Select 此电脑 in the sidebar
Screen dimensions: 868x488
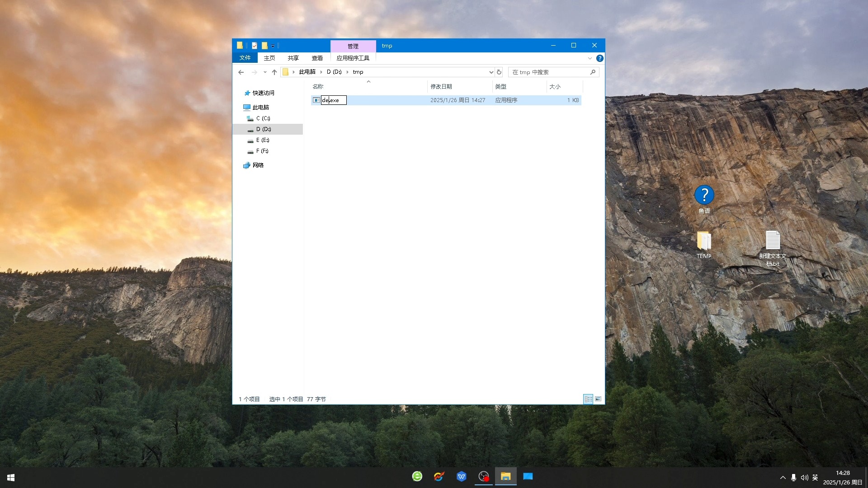(x=261, y=107)
